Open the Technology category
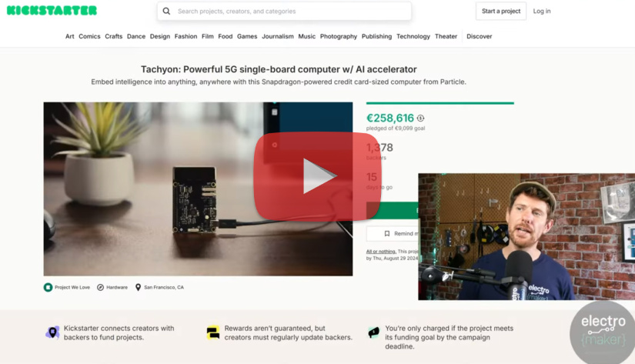Screen dimensions: 635x364 [x=413, y=36]
